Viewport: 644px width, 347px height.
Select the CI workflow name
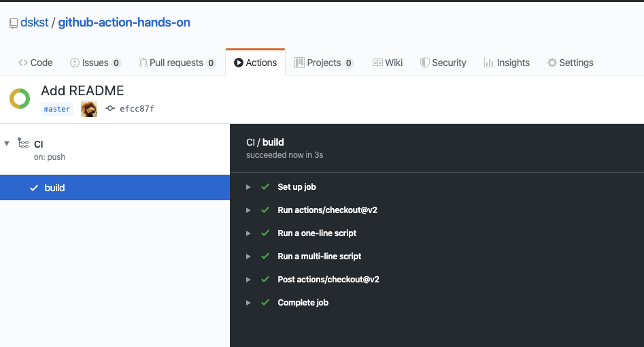[x=39, y=144]
